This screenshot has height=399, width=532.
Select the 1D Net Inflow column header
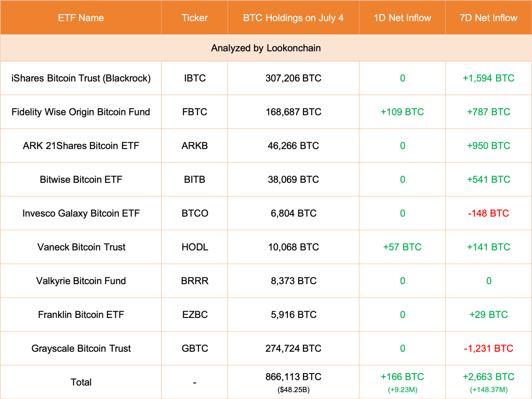click(403, 18)
